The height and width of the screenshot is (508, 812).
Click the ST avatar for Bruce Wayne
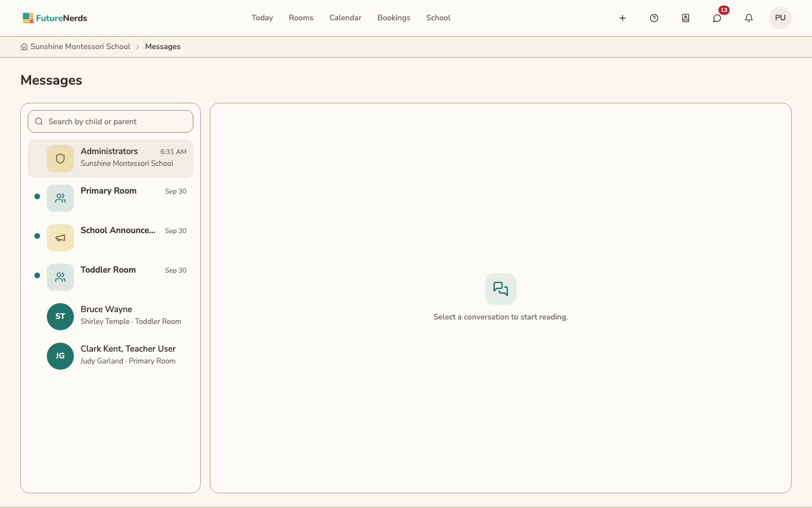[x=60, y=317]
